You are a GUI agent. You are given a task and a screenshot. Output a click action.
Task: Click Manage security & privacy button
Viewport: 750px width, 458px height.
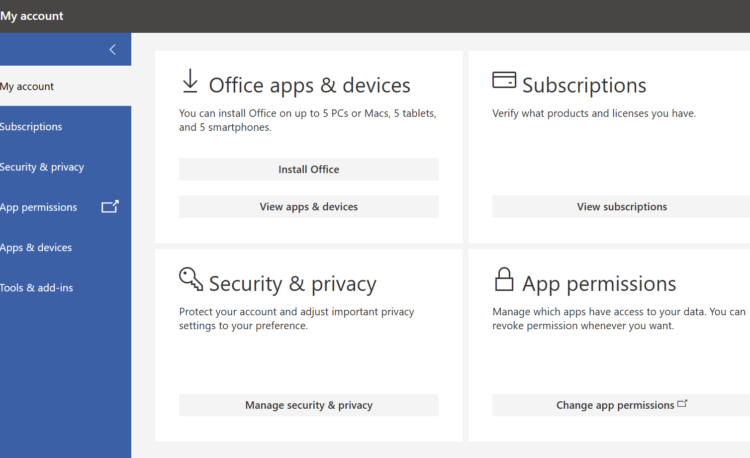point(309,405)
